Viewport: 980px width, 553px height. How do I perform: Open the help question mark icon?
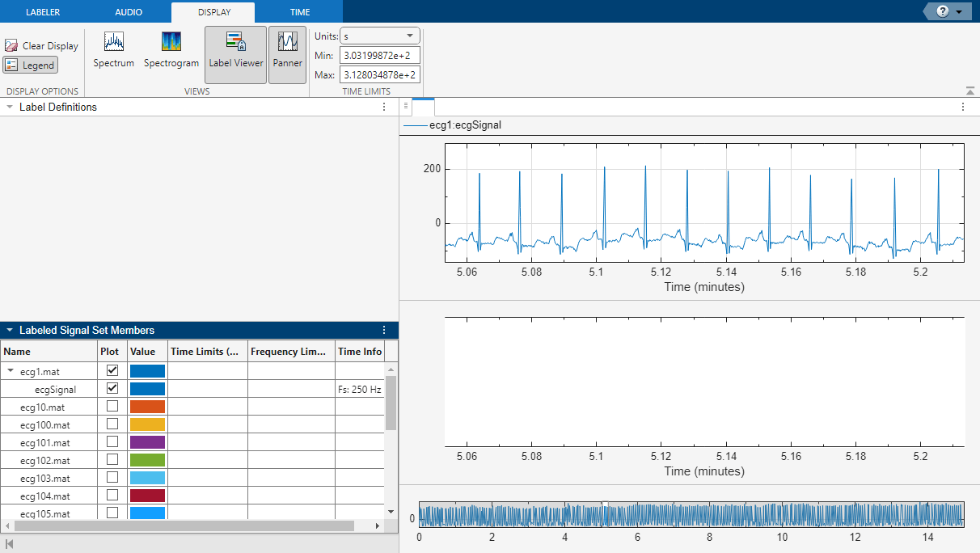pos(942,11)
